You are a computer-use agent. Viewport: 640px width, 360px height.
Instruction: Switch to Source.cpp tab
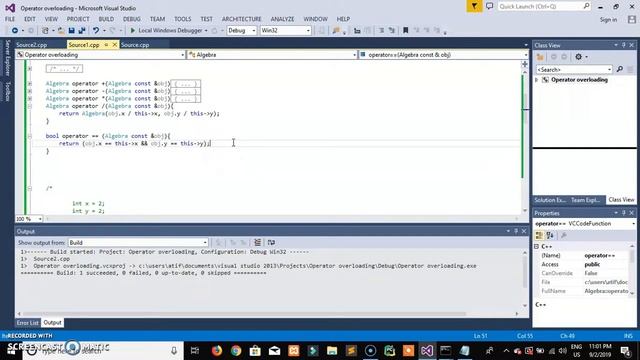(135, 44)
